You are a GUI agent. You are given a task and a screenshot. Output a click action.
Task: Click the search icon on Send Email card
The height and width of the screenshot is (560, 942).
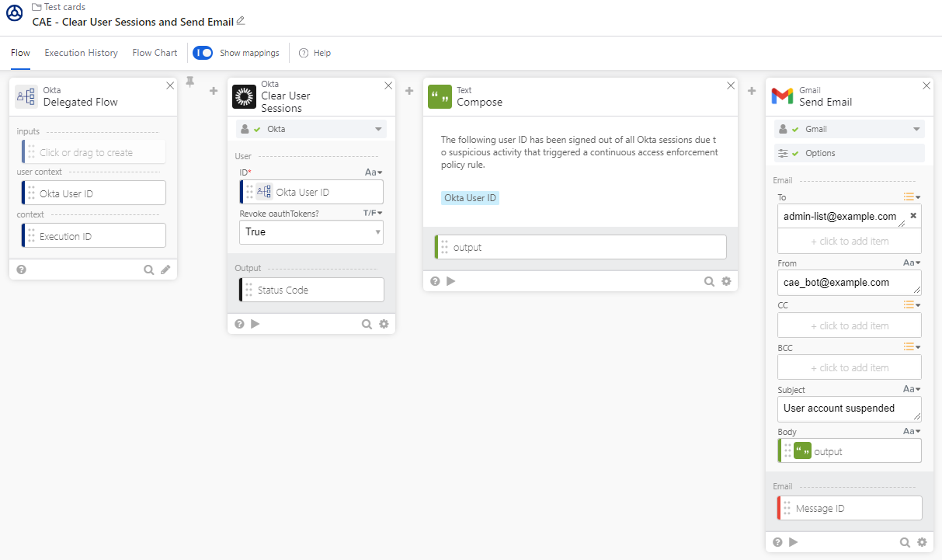tap(905, 542)
